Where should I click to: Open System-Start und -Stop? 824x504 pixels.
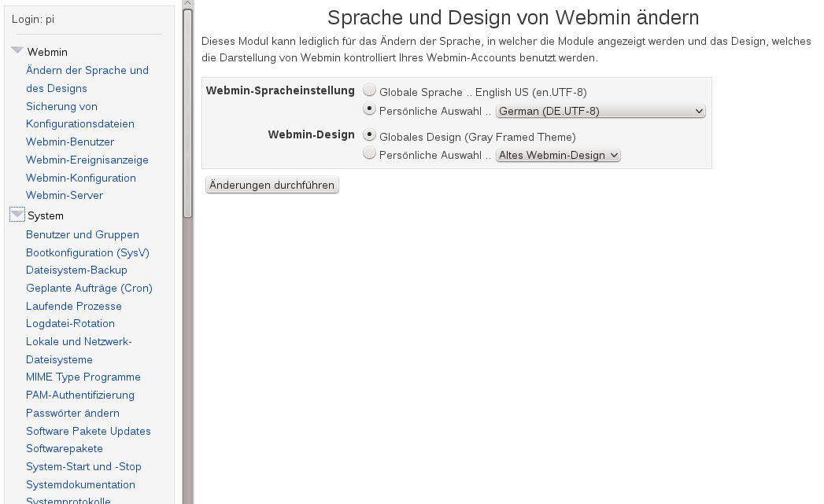83,467
